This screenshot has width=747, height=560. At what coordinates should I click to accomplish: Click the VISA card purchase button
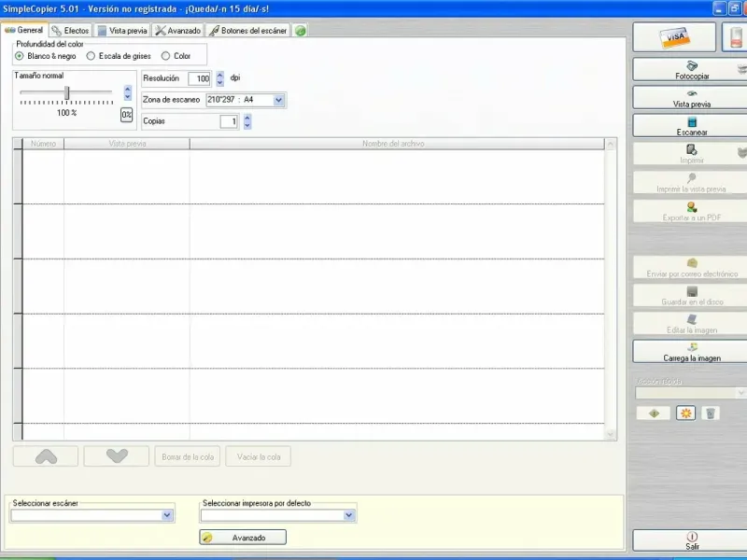click(674, 37)
